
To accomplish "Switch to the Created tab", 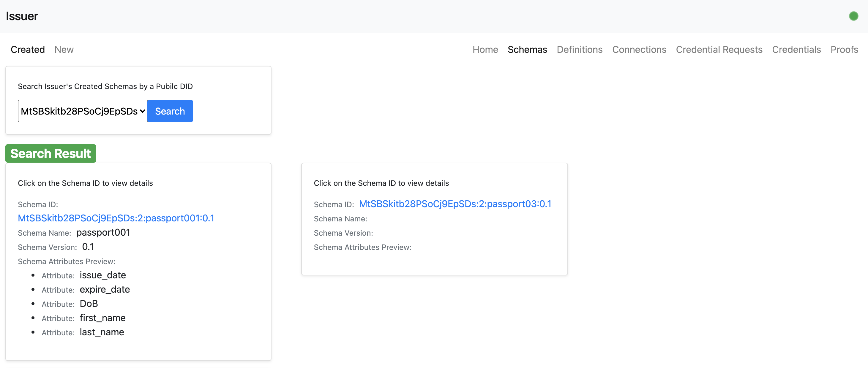I will coord(28,50).
